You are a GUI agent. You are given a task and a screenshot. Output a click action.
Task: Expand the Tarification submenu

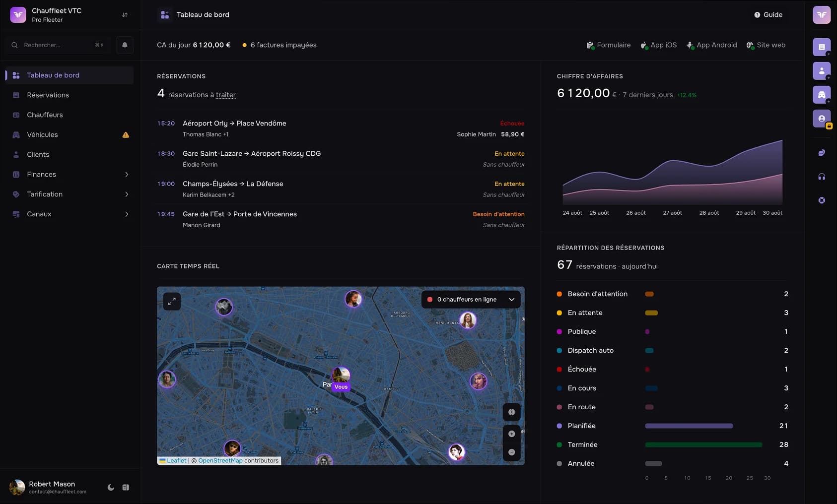click(x=70, y=194)
